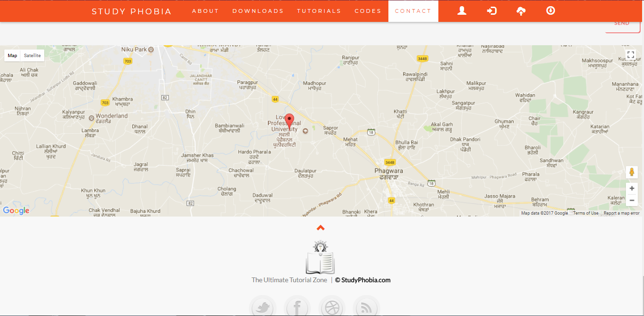Click the Send button

[x=622, y=25]
